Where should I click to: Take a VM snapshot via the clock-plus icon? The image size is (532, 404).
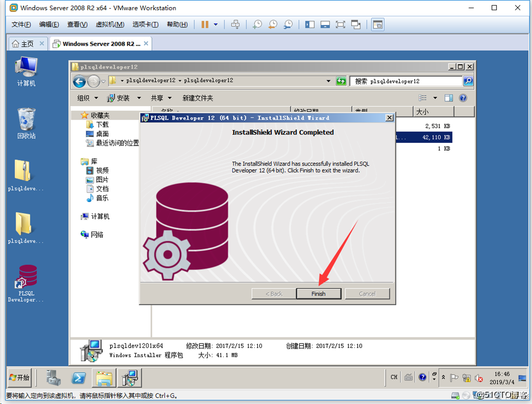coord(257,24)
